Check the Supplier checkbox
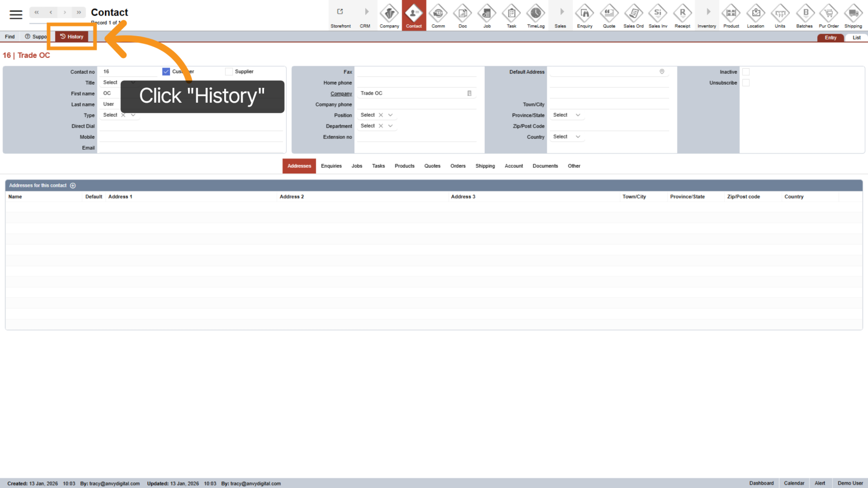868x488 pixels. pyautogui.click(x=229, y=71)
